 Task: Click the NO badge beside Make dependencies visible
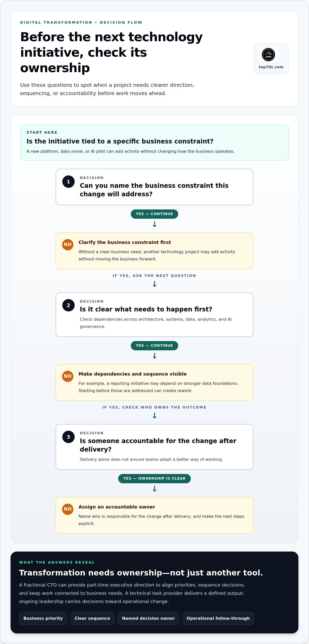(68, 376)
